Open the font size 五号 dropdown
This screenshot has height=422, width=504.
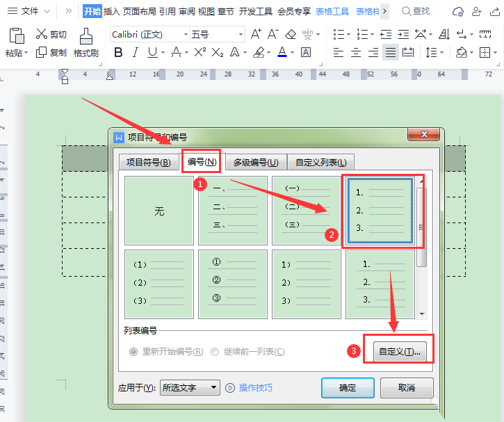point(241,34)
